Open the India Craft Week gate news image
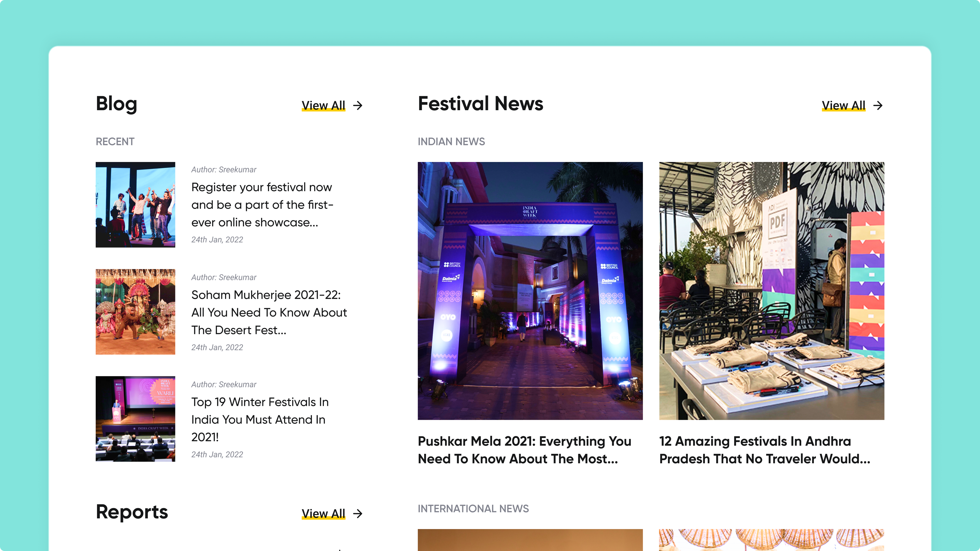The height and width of the screenshot is (551, 980). point(530,291)
